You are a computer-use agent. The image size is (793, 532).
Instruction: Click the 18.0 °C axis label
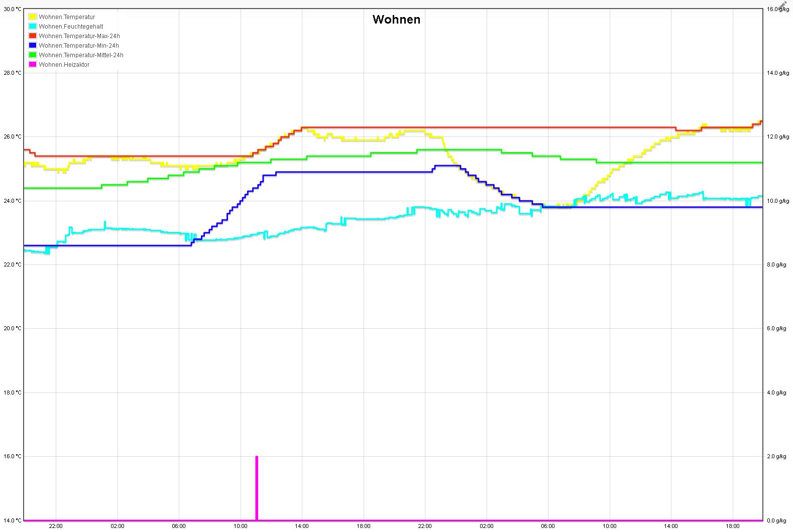click(x=13, y=392)
